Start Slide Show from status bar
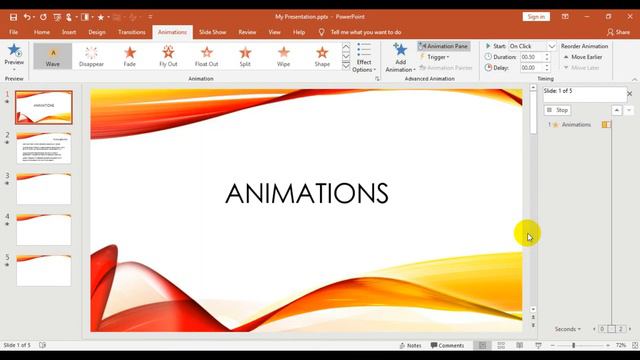This screenshot has width=640, height=360. click(538, 345)
